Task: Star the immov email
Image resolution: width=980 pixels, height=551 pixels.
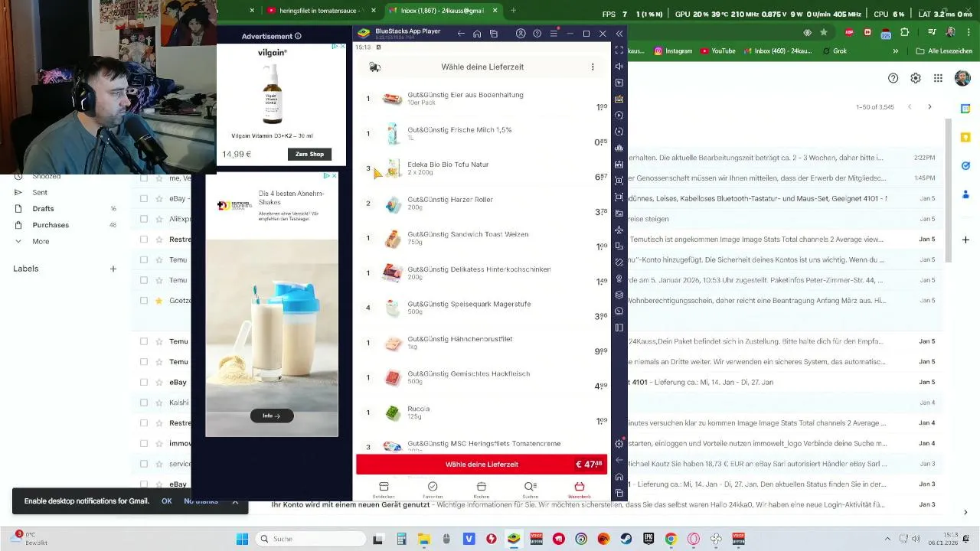Action: pos(159,443)
